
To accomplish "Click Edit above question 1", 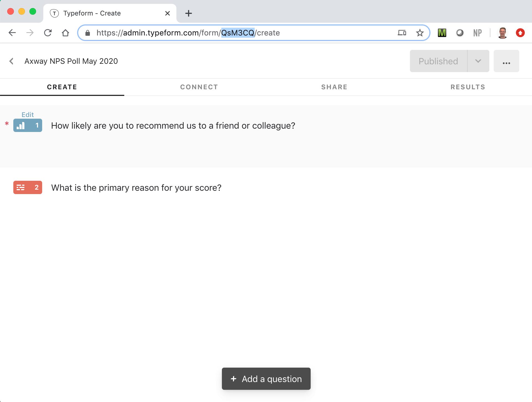I will (28, 115).
